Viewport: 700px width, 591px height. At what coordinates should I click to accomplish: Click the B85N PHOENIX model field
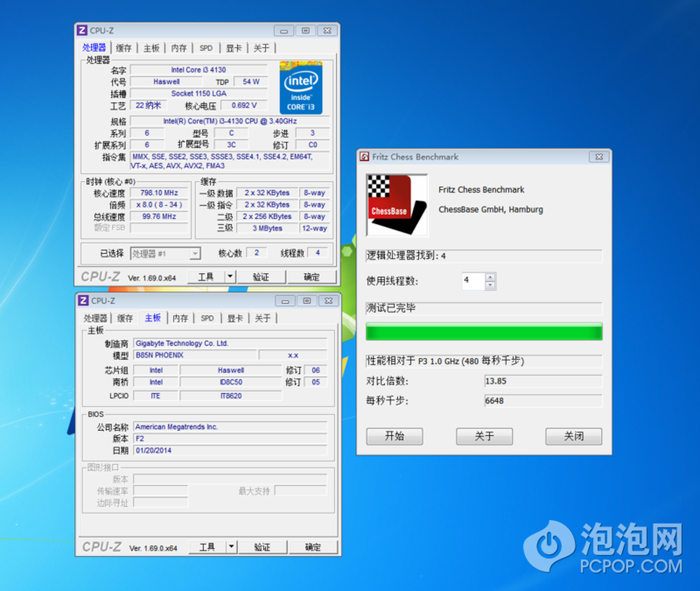[x=195, y=355]
